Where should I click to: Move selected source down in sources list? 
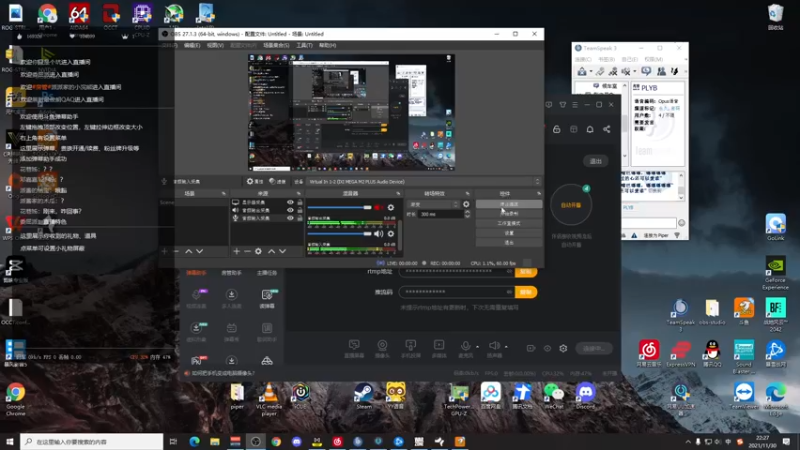(282, 251)
